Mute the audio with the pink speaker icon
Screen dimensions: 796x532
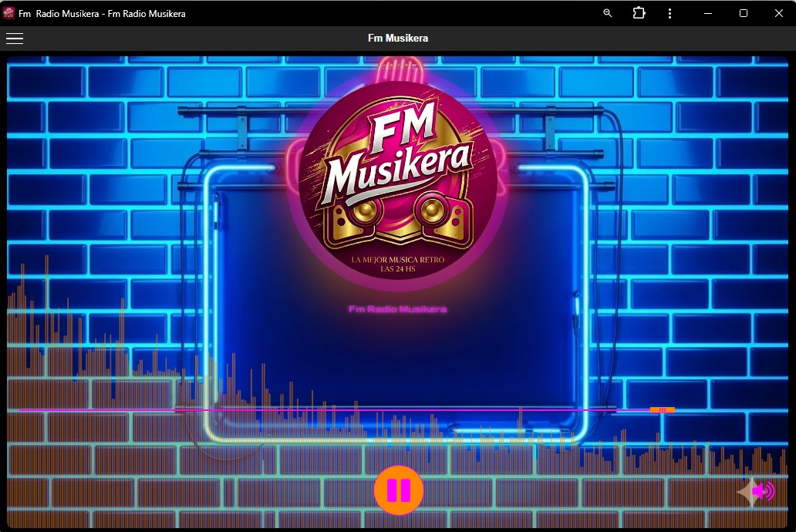pos(764,491)
